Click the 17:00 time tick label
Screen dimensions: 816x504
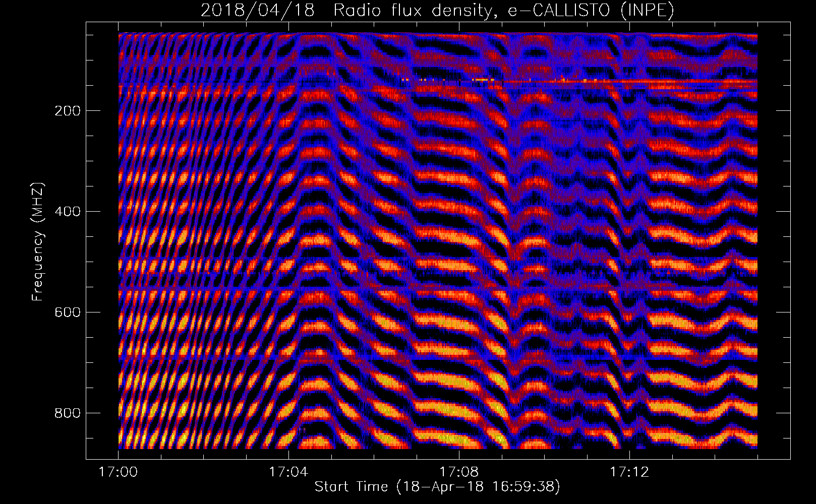pyautogui.click(x=118, y=472)
